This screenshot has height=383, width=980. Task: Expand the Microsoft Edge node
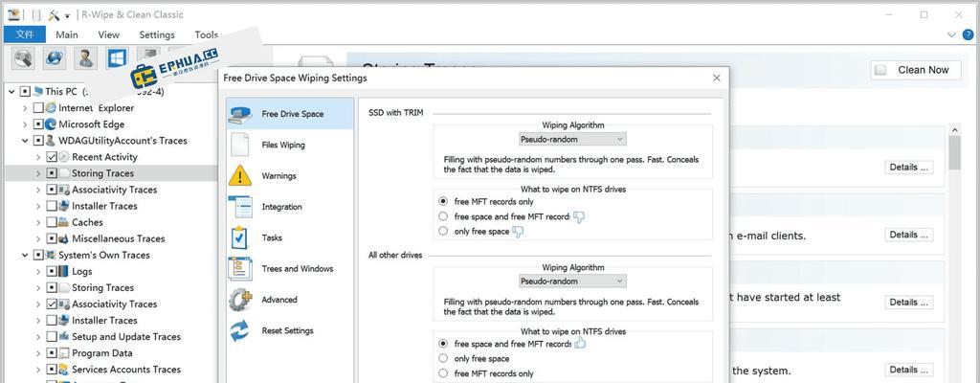pos(25,124)
